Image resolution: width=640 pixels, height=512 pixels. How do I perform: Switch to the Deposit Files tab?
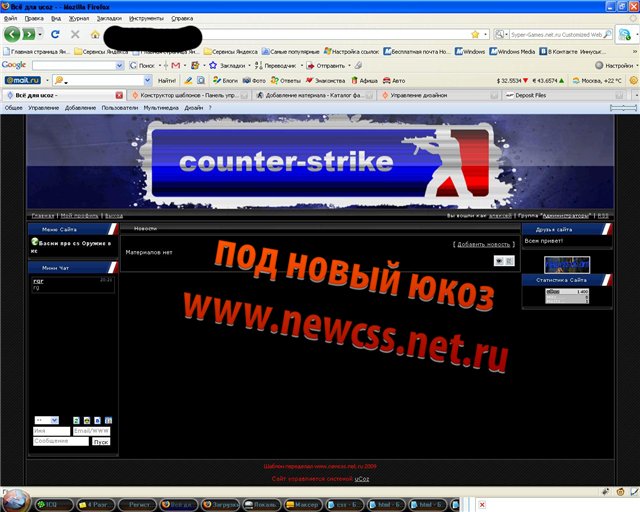[x=563, y=96]
